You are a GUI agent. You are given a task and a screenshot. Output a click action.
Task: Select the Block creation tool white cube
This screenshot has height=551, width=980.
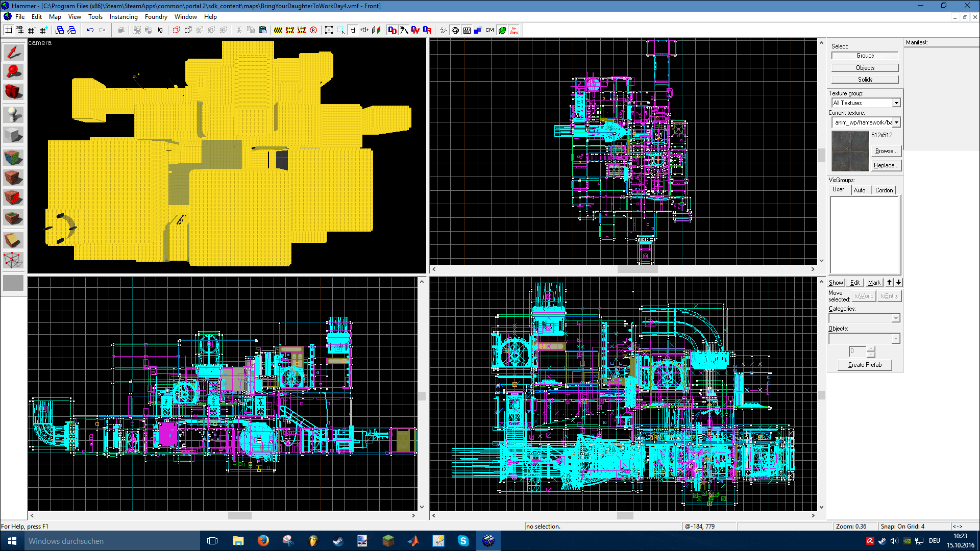coord(13,135)
